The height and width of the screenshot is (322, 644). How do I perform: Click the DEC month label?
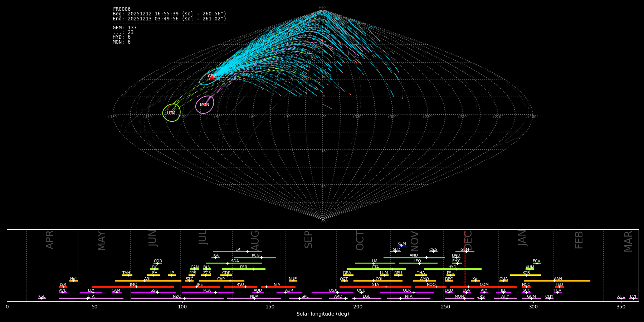click(x=469, y=240)
